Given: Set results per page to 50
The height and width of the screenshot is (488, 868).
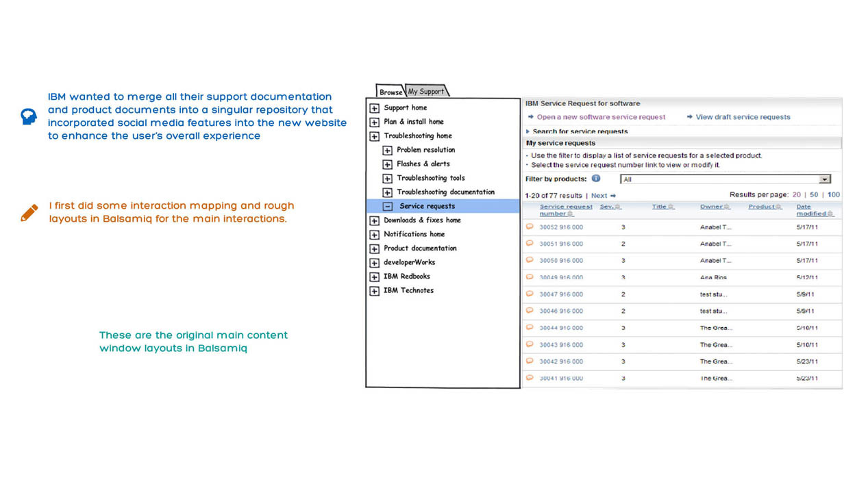Looking at the screenshot, I should tap(814, 195).
